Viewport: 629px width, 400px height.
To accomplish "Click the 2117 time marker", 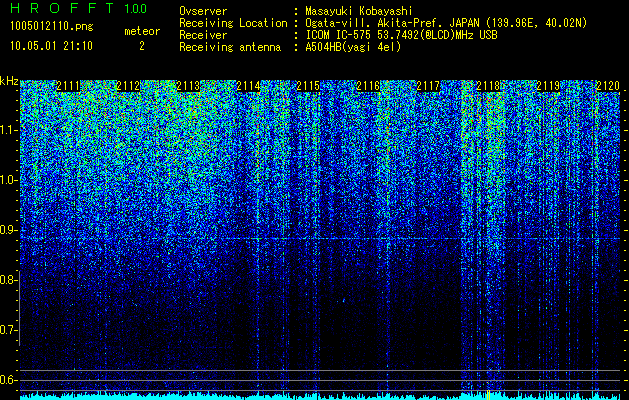I will tap(428, 86).
